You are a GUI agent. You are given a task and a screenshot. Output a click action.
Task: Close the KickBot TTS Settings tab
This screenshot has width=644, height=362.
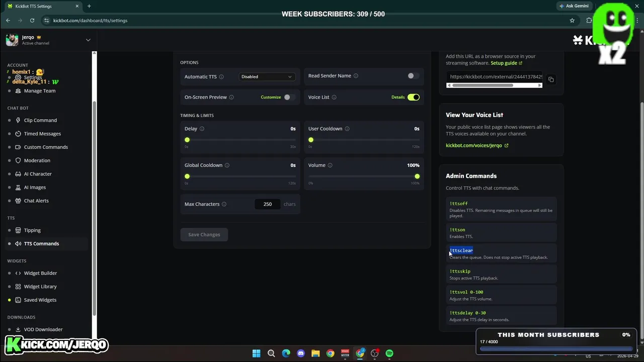pyautogui.click(x=77, y=6)
